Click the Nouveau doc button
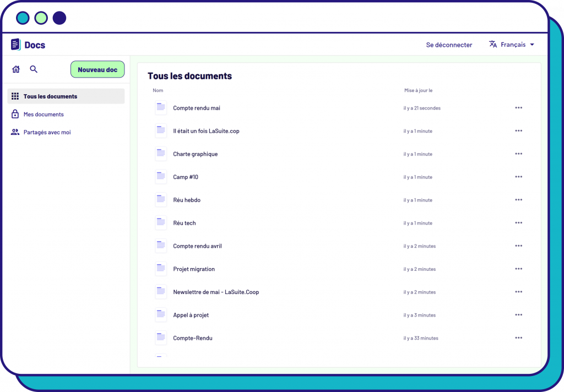This screenshot has height=392, width=564. tap(97, 69)
